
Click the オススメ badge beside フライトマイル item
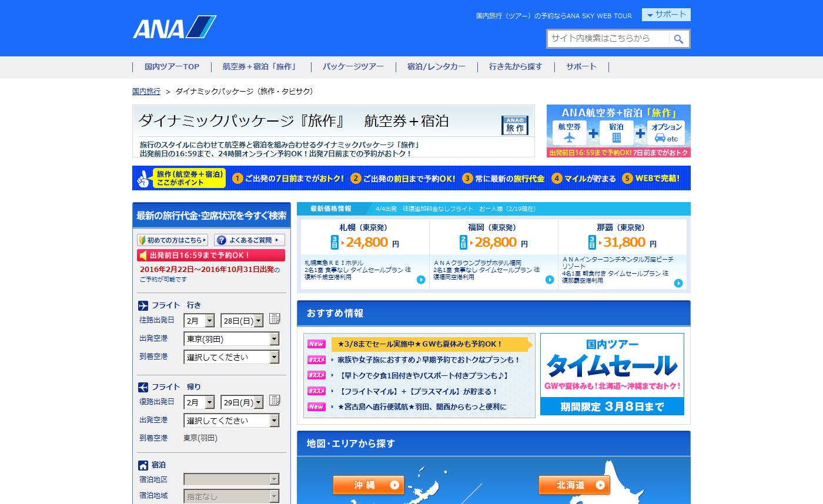click(316, 391)
